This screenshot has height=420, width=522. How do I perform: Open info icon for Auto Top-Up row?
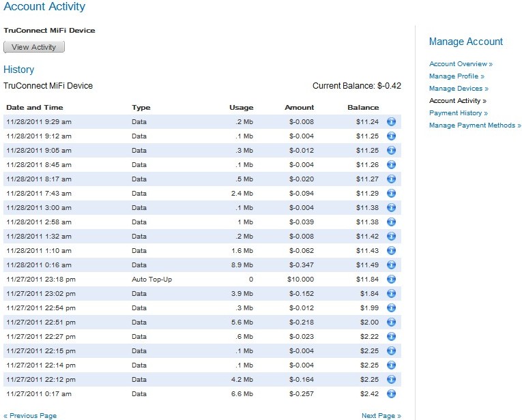coord(391,279)
